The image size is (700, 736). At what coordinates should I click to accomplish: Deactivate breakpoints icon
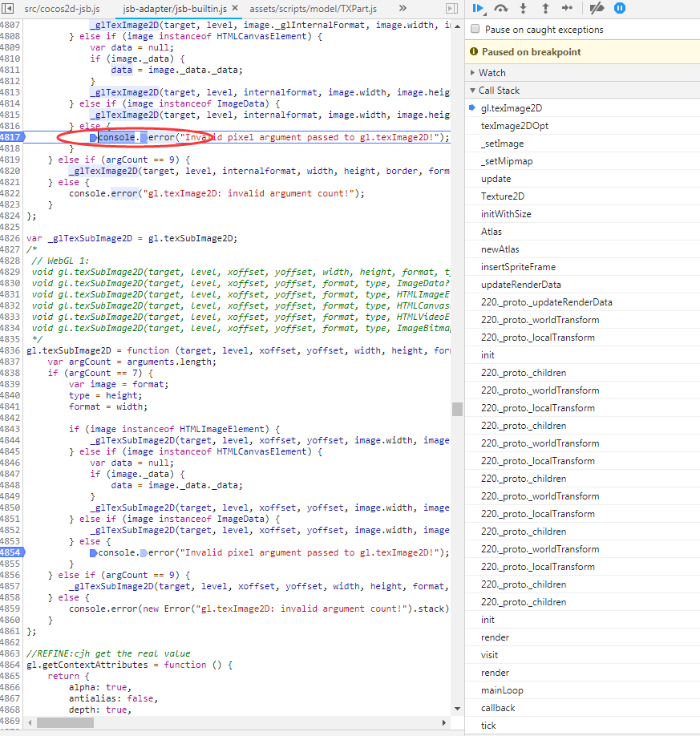click(x=597, y=8)
